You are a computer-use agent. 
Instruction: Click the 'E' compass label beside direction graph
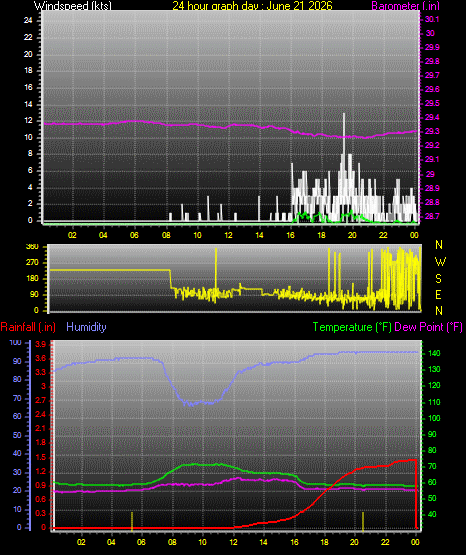click(438, 294)
